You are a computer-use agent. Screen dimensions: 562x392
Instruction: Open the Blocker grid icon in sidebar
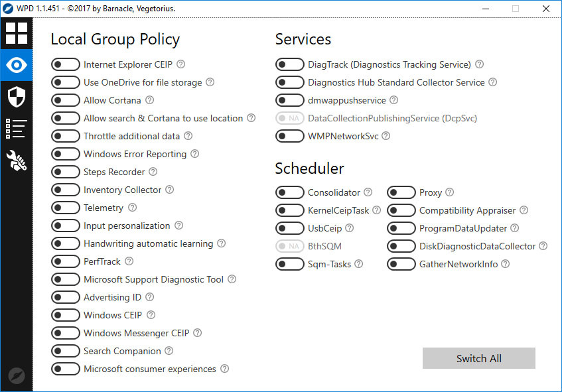pyautogui.click(x=16, y=32)
